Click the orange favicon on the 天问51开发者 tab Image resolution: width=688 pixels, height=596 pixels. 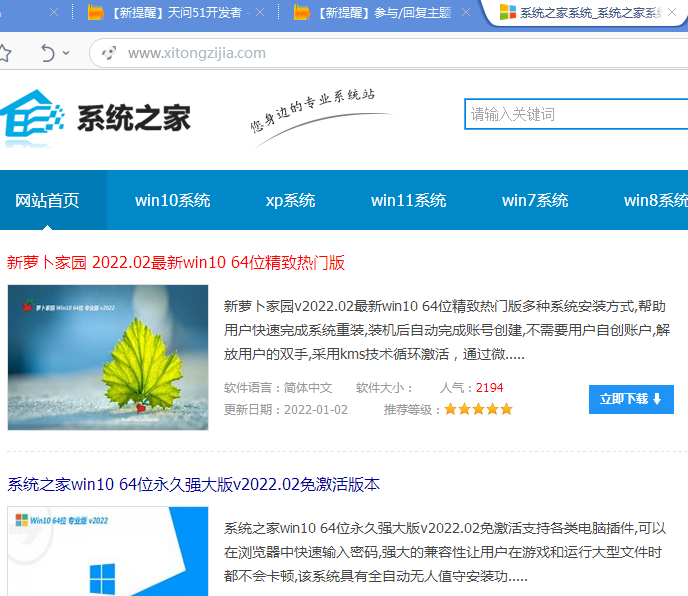point(96,12)
